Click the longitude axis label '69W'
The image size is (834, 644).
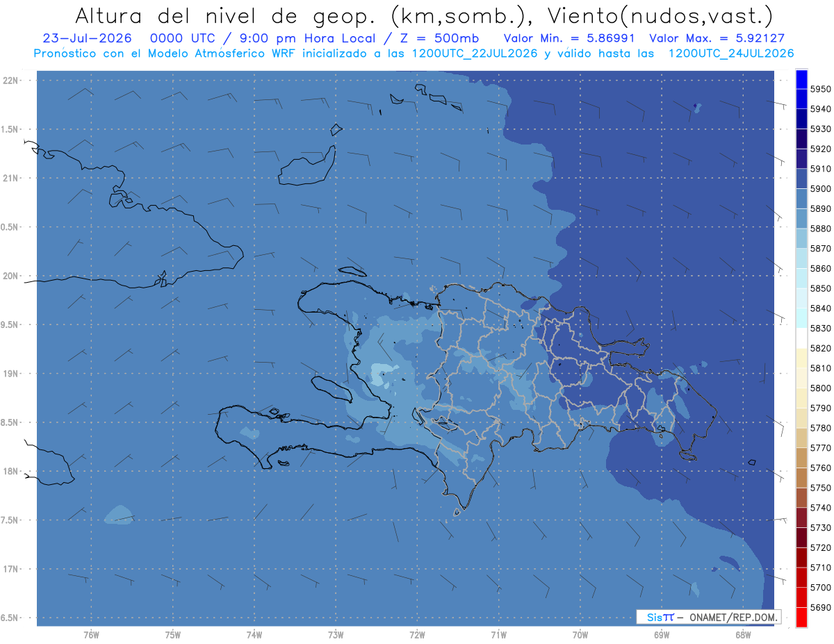662,635
